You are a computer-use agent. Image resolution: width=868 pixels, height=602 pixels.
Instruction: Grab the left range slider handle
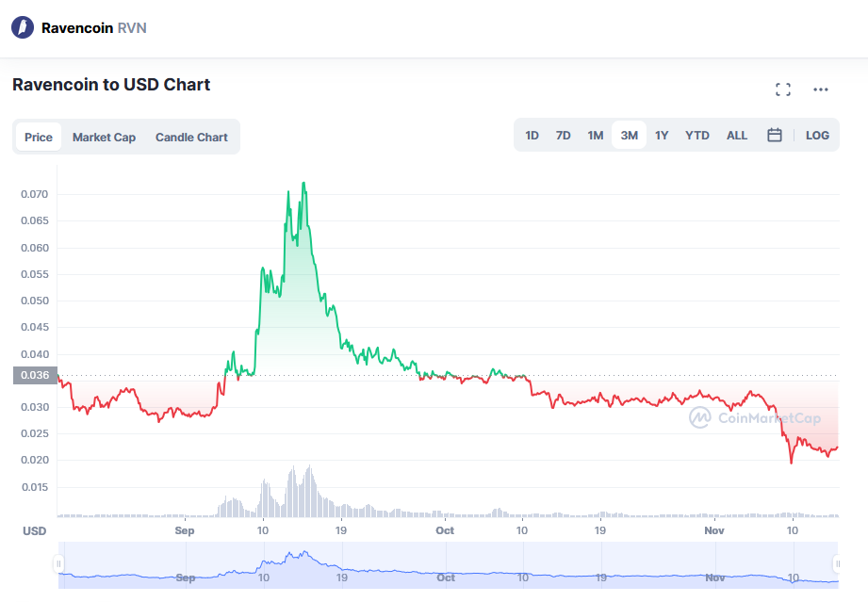(58, 563)
